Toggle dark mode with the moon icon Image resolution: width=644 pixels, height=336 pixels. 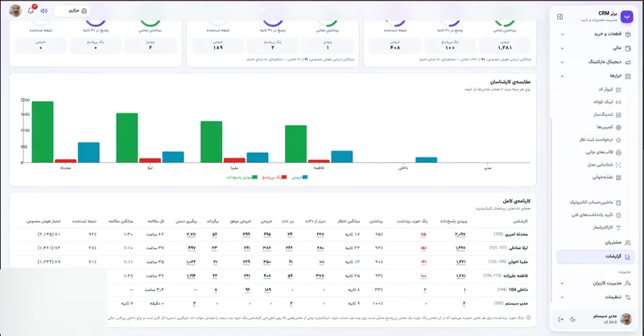click(573, 319)
